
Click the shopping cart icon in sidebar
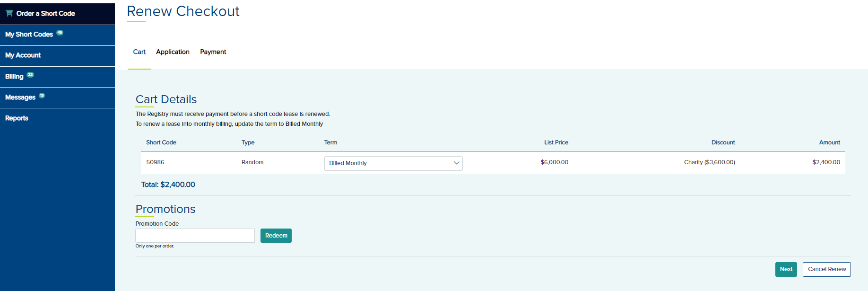[x=9, y=13]
